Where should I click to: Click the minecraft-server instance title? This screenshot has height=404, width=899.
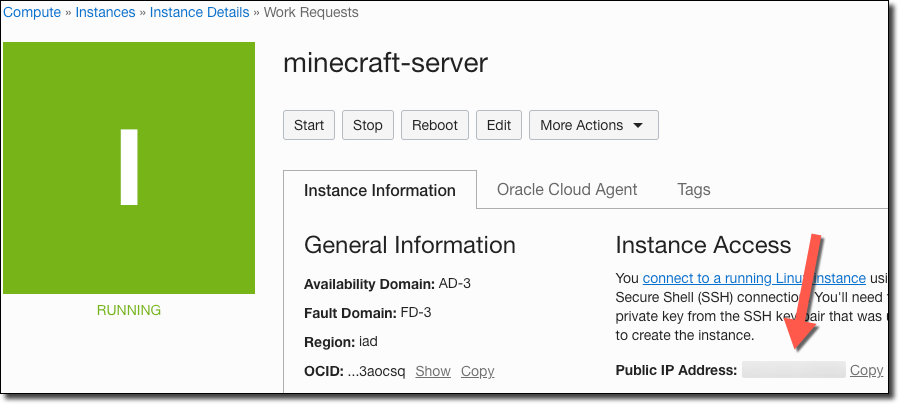385,62
